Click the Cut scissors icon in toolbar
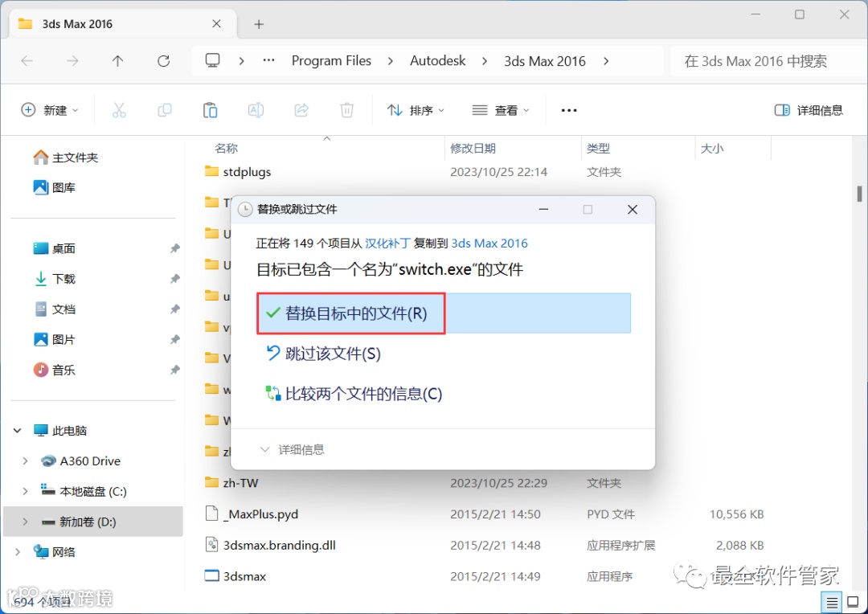This screenshot has width=868, height=614. pyautogui.click(x=119, y=110)
